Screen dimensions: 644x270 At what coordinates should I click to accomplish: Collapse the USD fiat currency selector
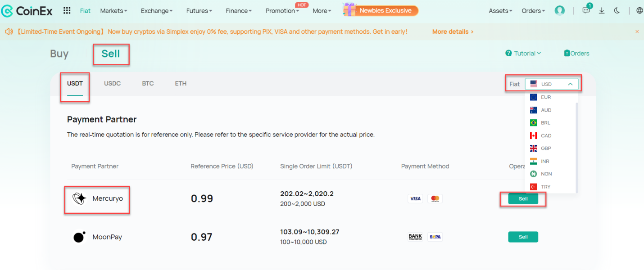coord(552,84)
